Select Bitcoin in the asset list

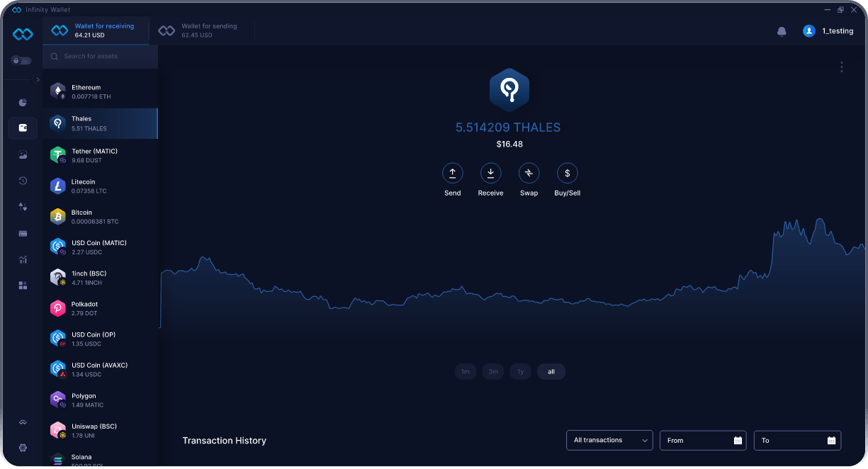coord(101,217)
